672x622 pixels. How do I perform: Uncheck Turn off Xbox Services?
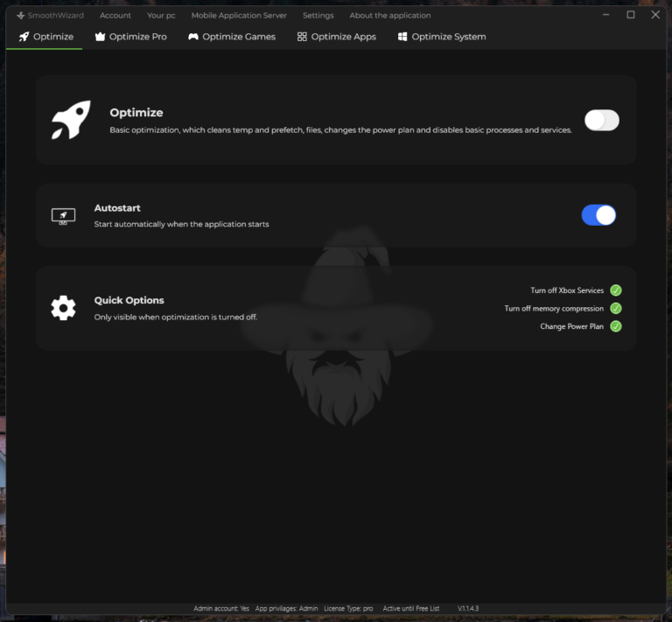(x=616, y=290)
